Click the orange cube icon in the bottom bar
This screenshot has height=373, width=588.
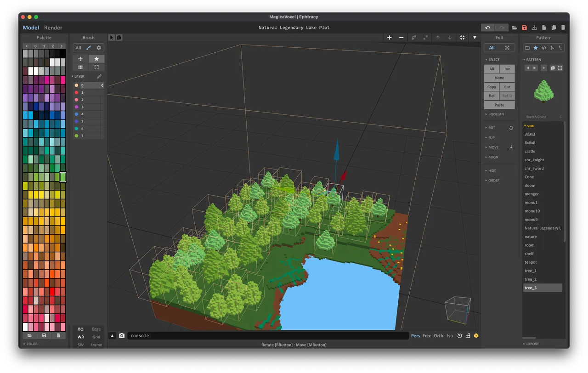coord(476,336)
